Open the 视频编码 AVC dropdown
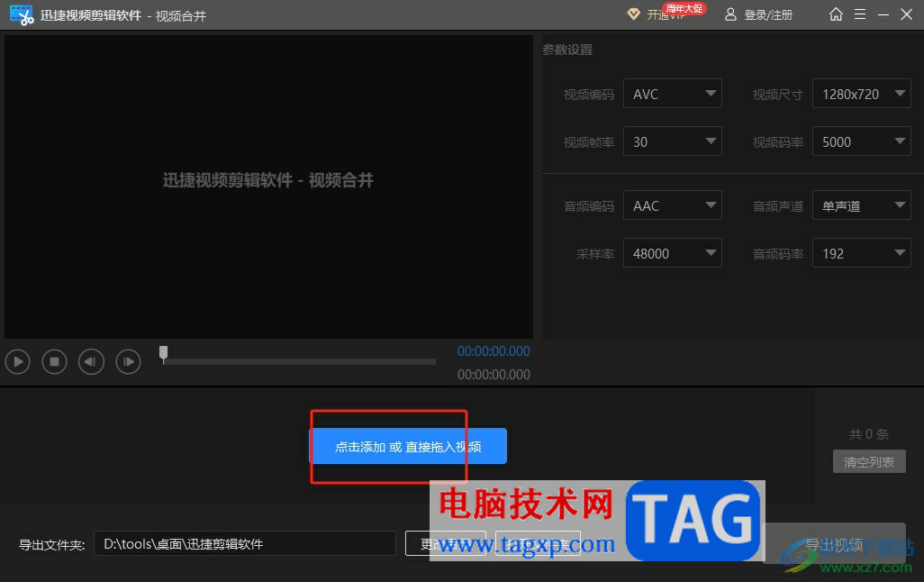The height and width of the screenshot is (582, 924). click(673, 94)
